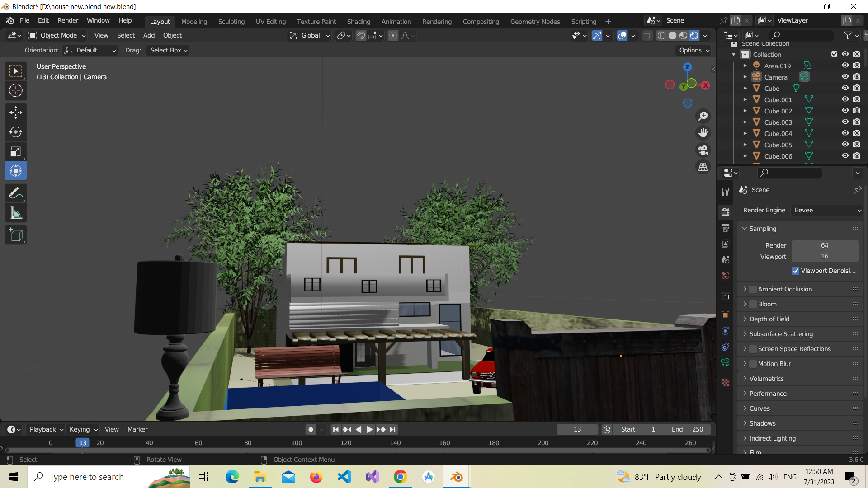
Task: Hide Cube.003 in viewport
Action: click(845, 122)
